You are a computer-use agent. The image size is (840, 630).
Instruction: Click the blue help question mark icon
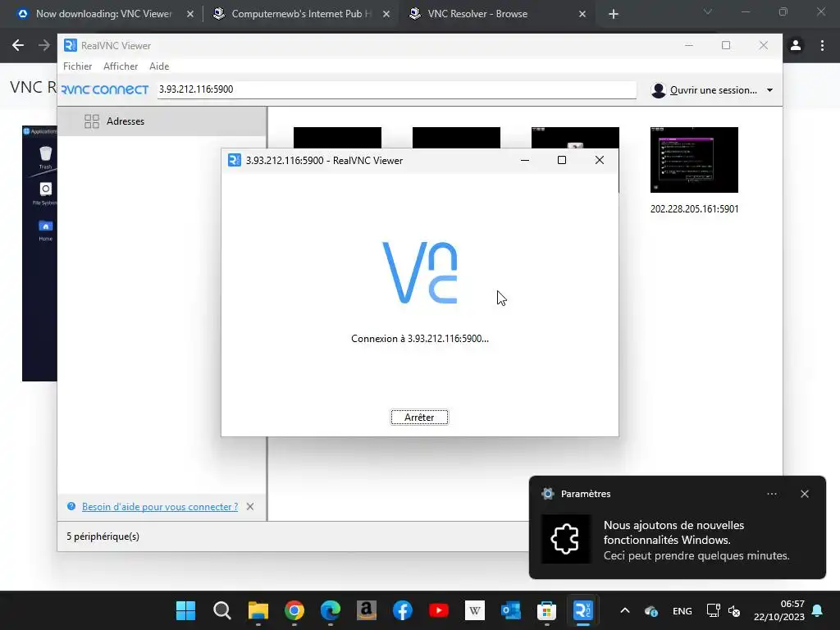click(71, 506)
